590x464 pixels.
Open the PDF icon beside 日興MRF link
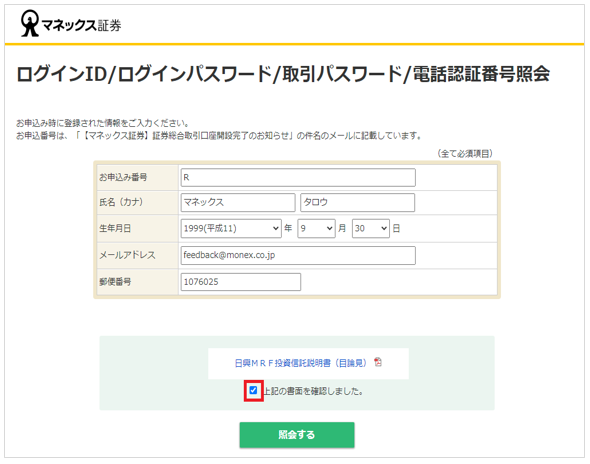pyautogui.click(x=378, y=362)
